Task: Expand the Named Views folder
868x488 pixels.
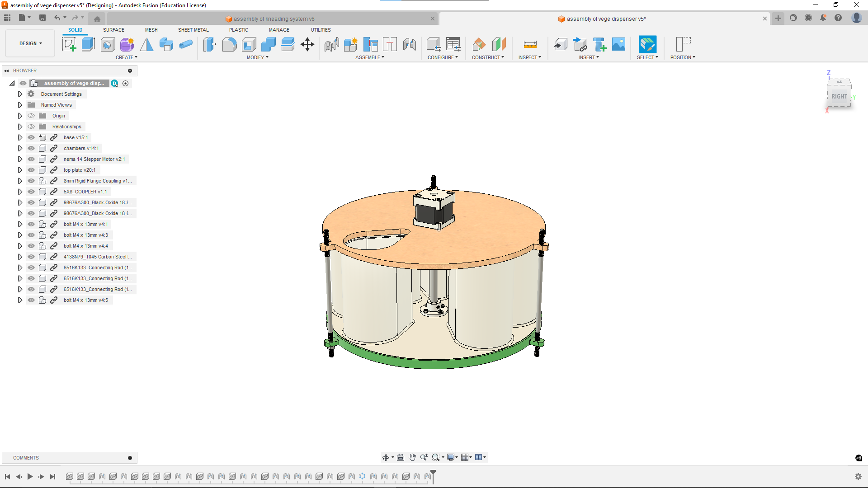Action: click(x=20, y=105)
